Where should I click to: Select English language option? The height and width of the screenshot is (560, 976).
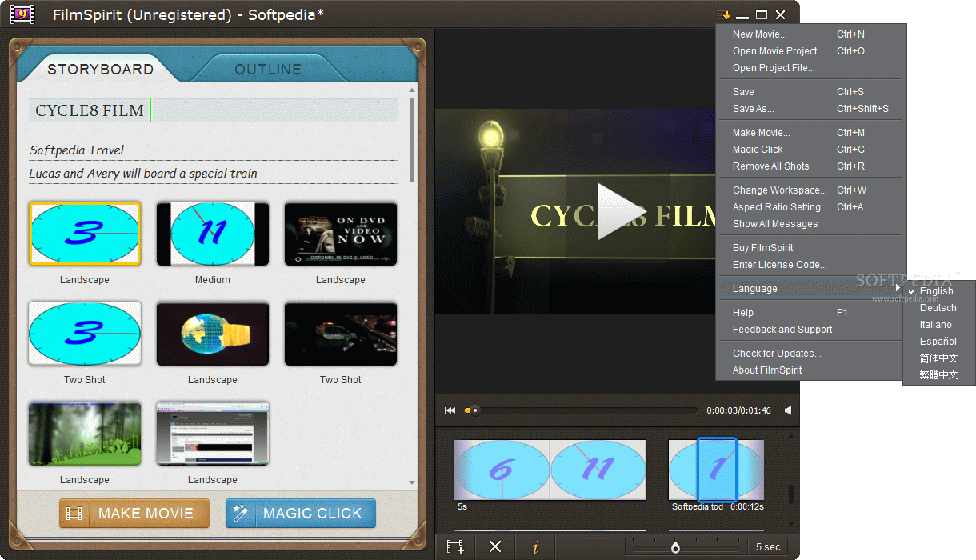coord(939,291)
